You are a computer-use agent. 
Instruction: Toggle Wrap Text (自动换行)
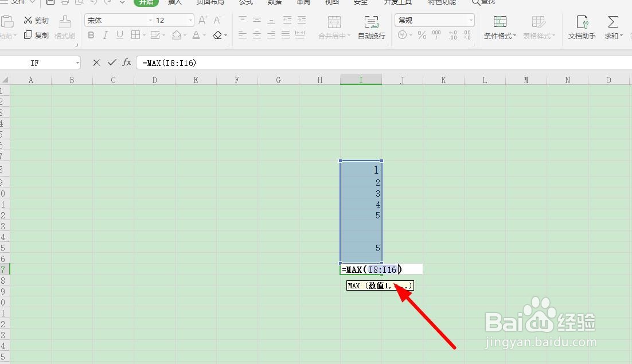tap(371, 28)
